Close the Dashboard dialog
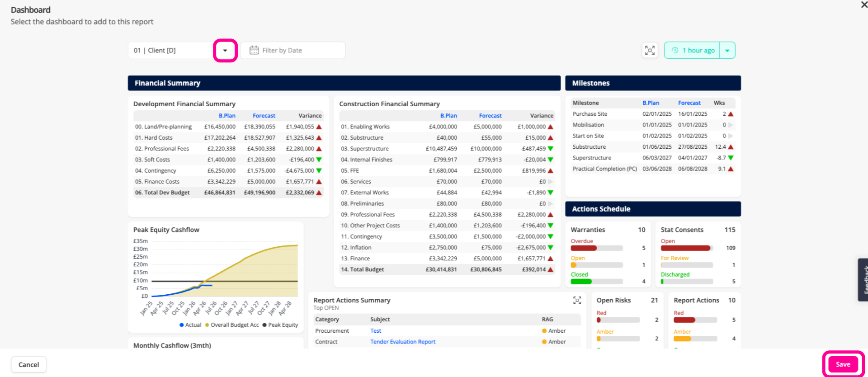The height and width of the screenshot is (377, 868). pos(863,5)
